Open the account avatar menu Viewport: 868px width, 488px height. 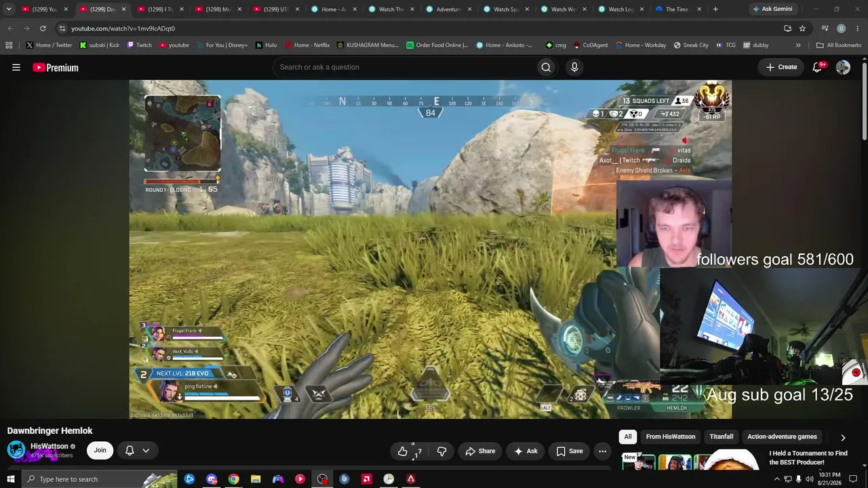[843, 67]
